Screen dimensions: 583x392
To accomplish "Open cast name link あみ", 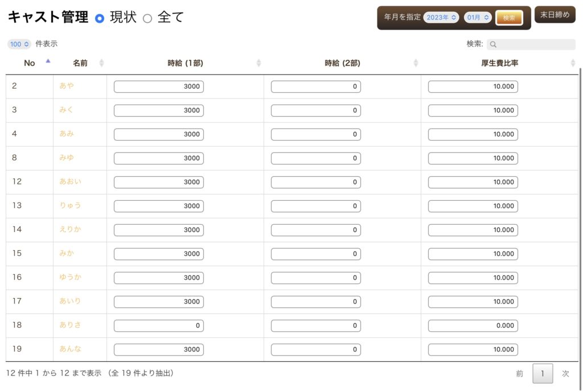I will click(x=67, y=133).
